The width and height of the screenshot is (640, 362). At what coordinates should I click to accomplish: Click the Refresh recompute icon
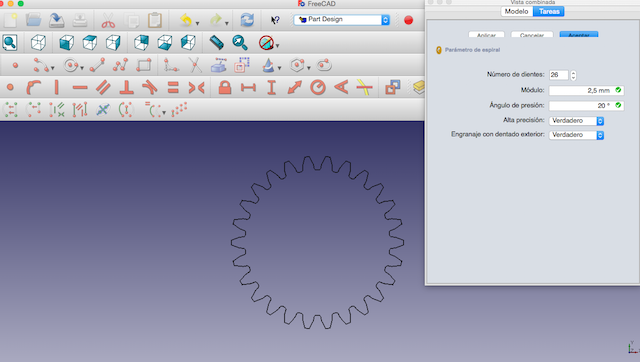[x=247, y=20]
